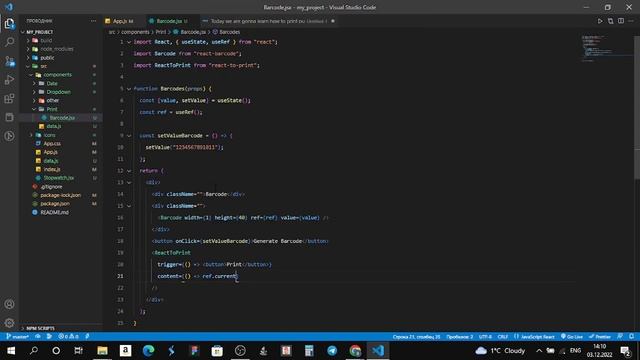
Task: Open Google Chrome from taskbar
Action: [355, 351]
